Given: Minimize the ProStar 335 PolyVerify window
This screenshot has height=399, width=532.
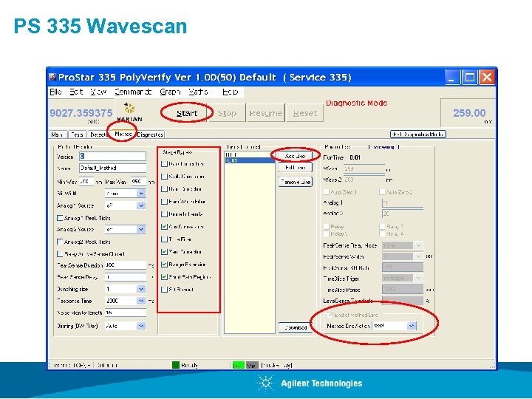Looking at the screenshot, I should coord(451,78).
